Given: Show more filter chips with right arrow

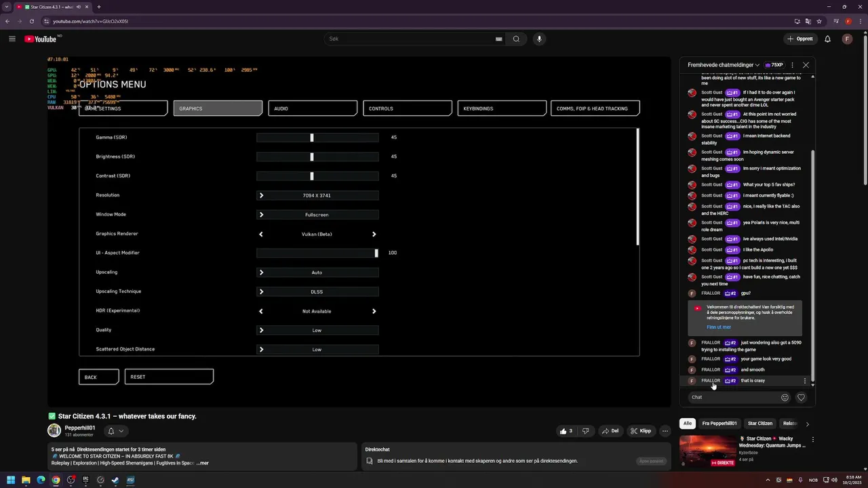Looking at the screenshot, I should [807, 424].
